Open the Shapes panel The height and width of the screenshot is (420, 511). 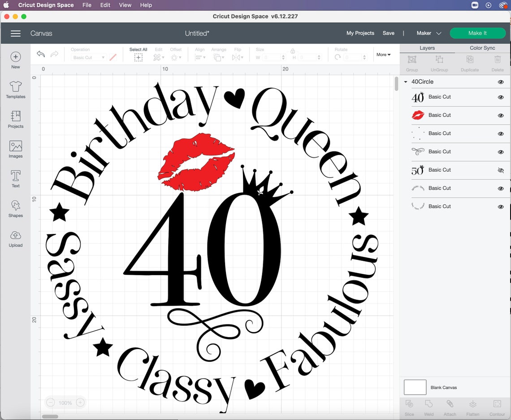(x=15, y=208)
